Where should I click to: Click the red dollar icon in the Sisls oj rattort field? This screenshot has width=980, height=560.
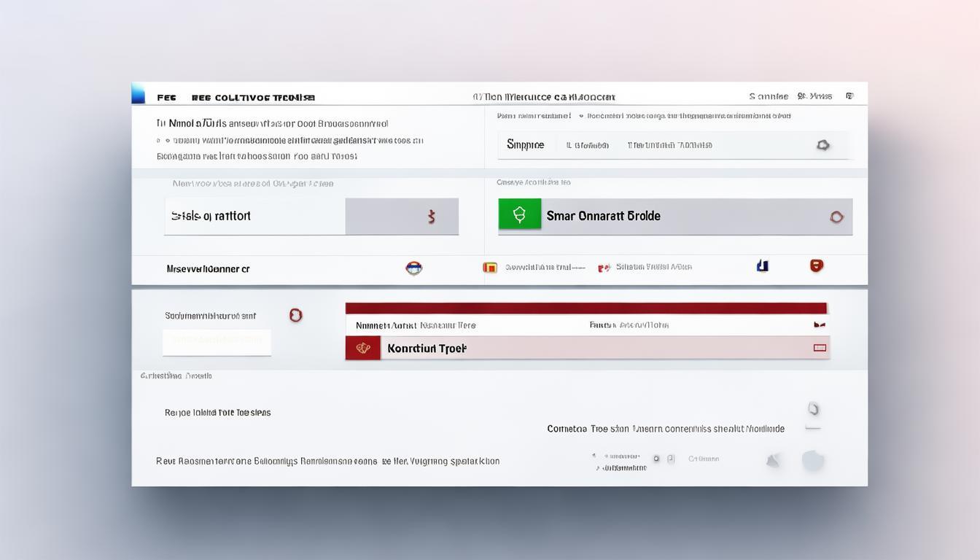pos(432,216)
